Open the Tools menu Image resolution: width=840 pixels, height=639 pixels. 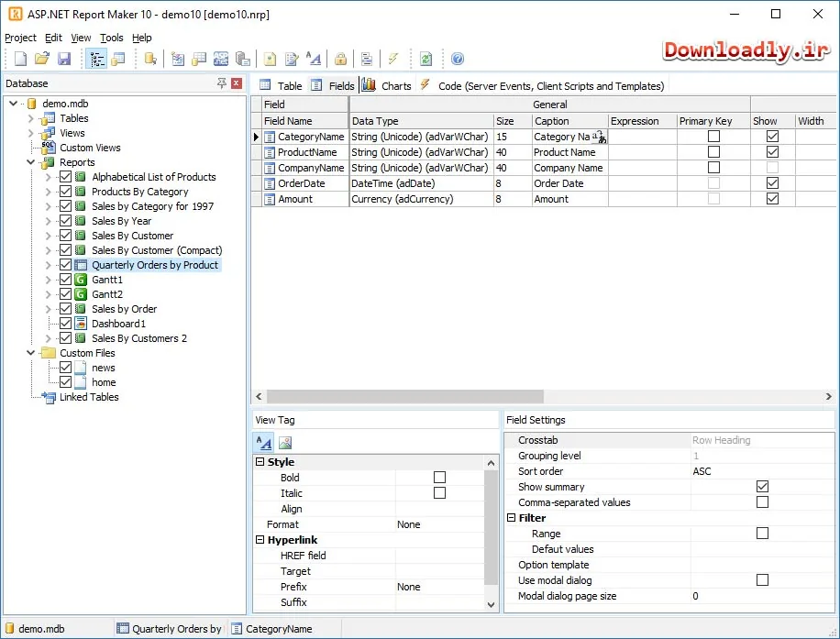point(112,38)
